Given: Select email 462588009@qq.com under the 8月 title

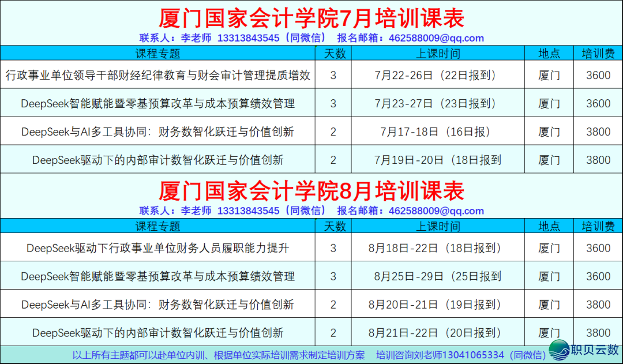Looking at the screenshot, I should (x=436, y=211).
